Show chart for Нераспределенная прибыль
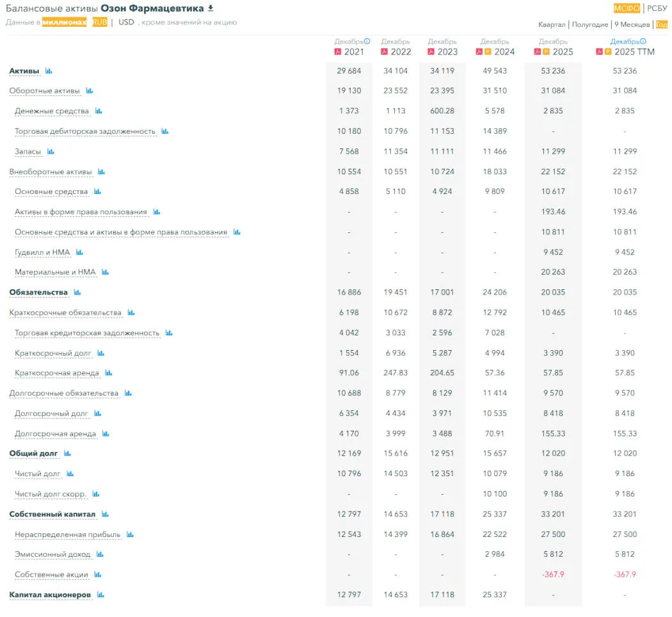The height and width of the screenshot is (617, 672). 130,534
